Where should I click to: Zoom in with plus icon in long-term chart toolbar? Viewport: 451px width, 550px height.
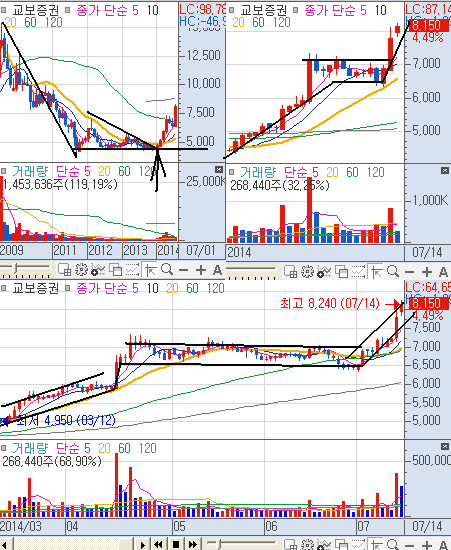pyautogui.click(x=201, y=270)
